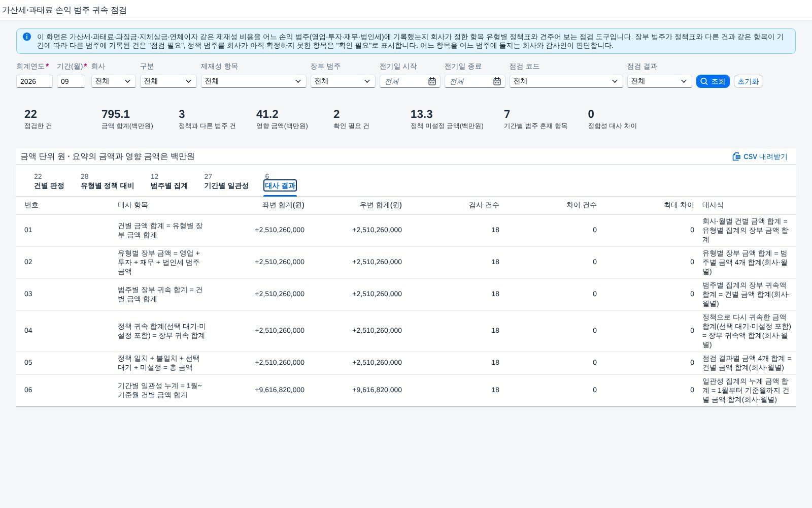Open the 기간별 일관성 tab
812x508 pixels.
click(x=226, y=181)
